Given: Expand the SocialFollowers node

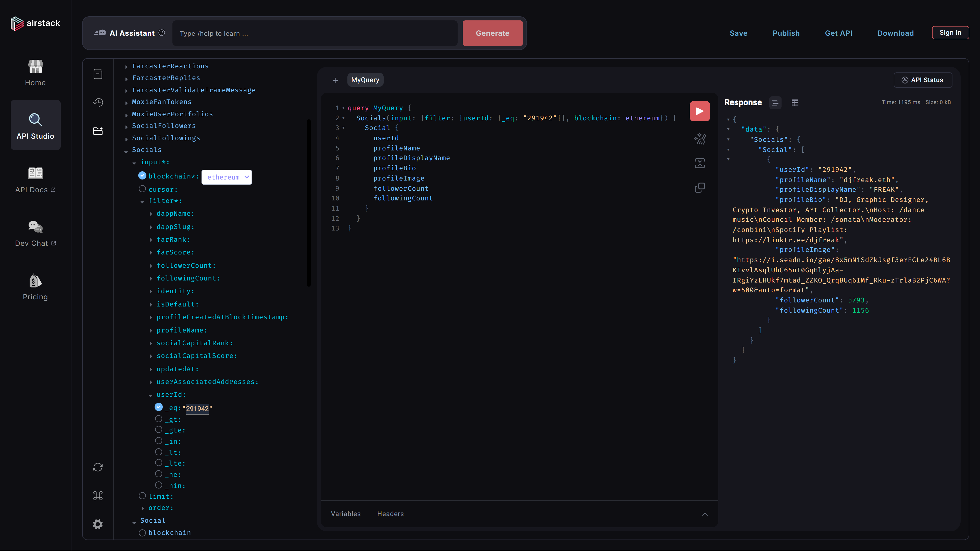Looking at the screenshot, I should coord(126,127).
